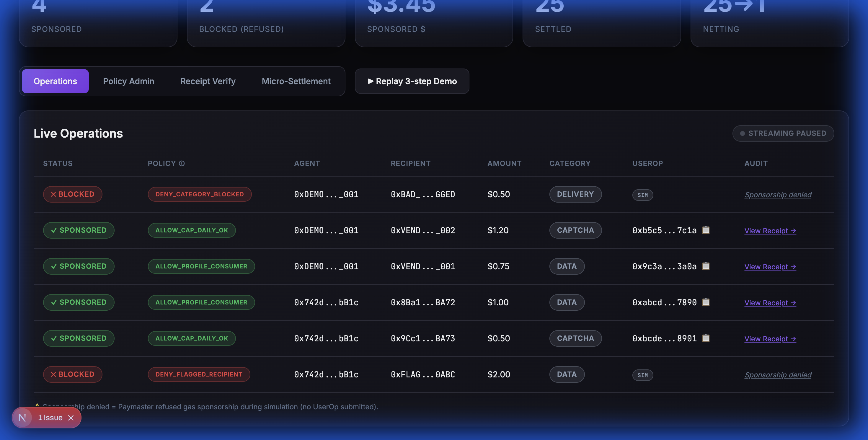Click the Policy column info icon
868x440 pixels.
[x=182, y=163]
